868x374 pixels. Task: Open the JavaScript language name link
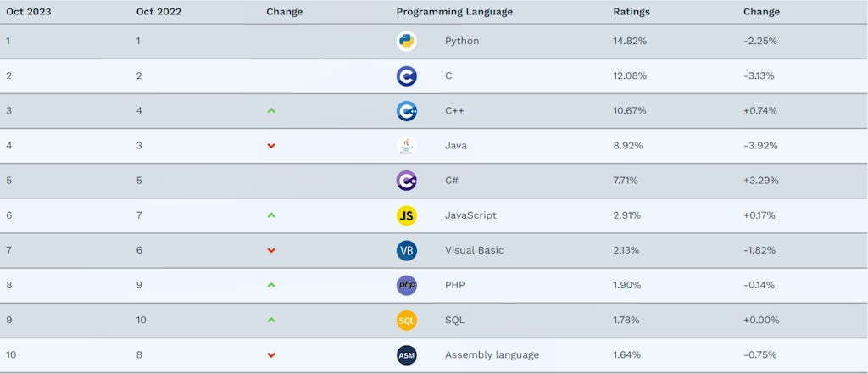tap(470, 215)
